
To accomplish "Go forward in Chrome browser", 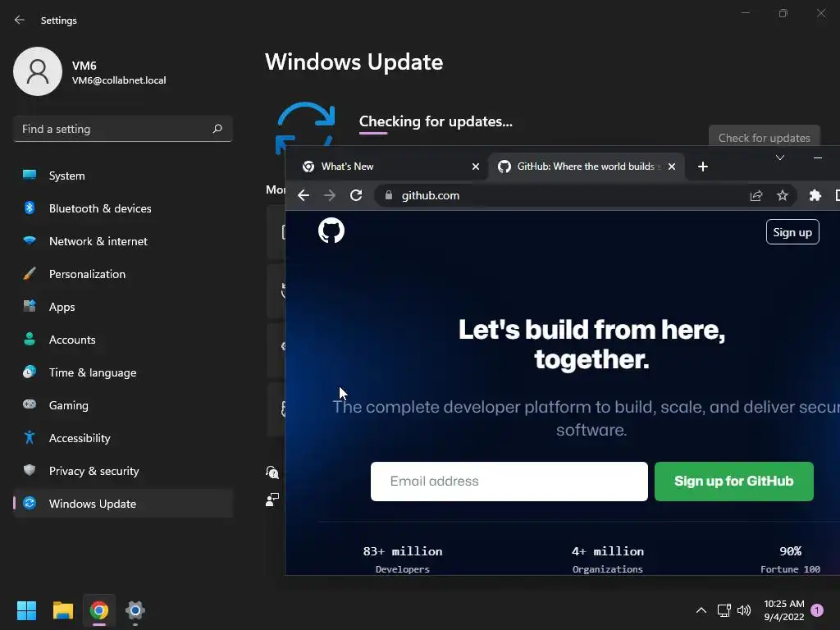I will click(330, 195).
